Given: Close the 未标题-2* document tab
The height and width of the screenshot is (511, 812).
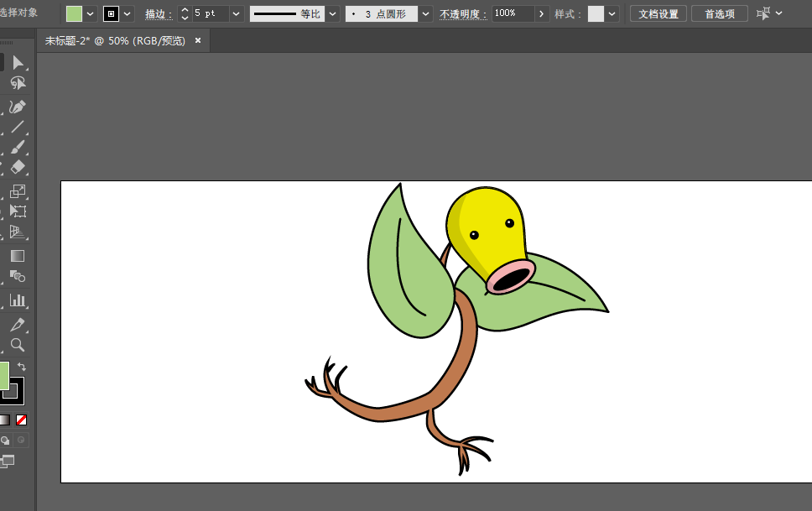Looking at the screenshot, I should pyautogui.click(x=198, y=40).
